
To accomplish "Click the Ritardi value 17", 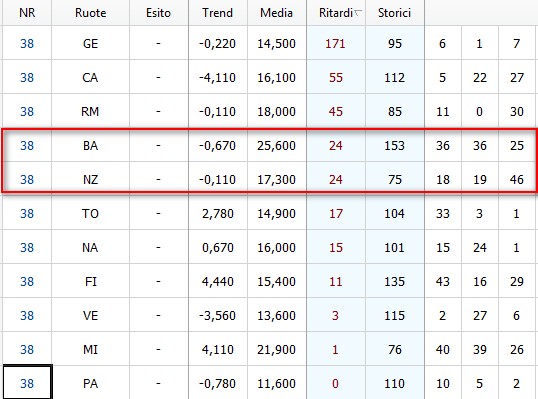I will point(336,213).
